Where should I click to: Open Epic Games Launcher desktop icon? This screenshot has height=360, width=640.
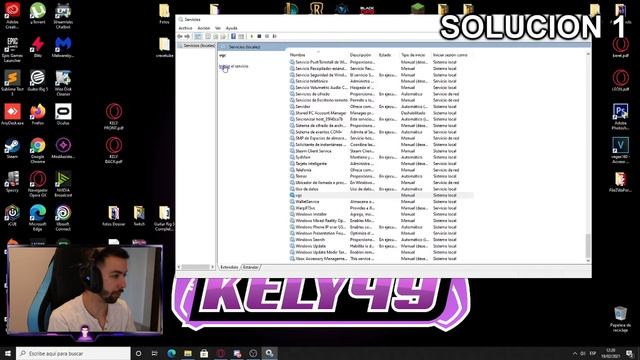(x=12, y=49)
